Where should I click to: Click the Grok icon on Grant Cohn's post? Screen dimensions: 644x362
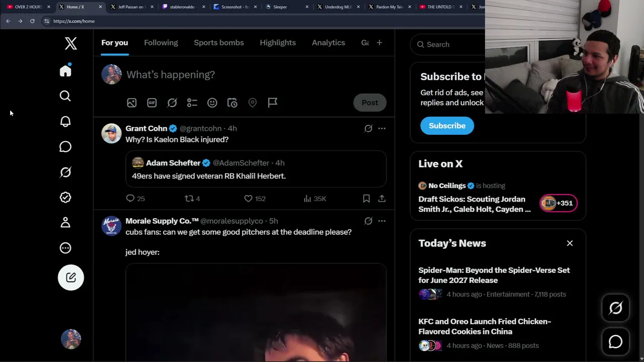[368, 129]
